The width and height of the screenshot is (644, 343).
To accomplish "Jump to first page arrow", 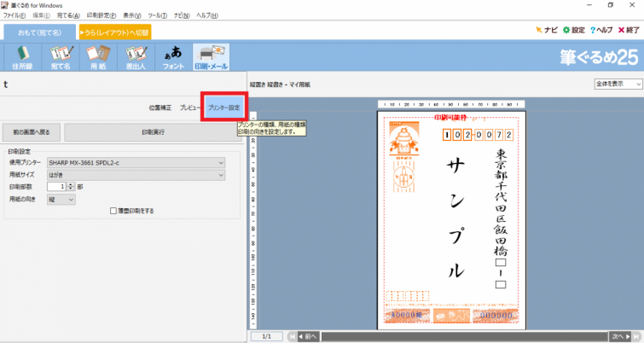I will pyautogui.click(x=292, y=336).
